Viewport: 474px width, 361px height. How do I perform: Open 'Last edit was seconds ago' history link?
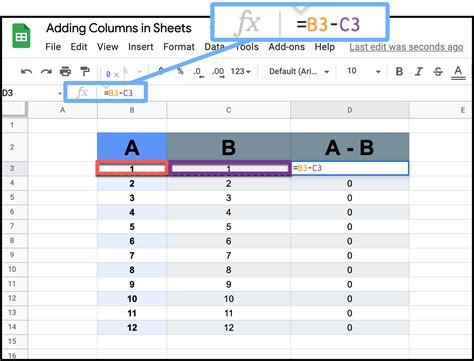406,47
